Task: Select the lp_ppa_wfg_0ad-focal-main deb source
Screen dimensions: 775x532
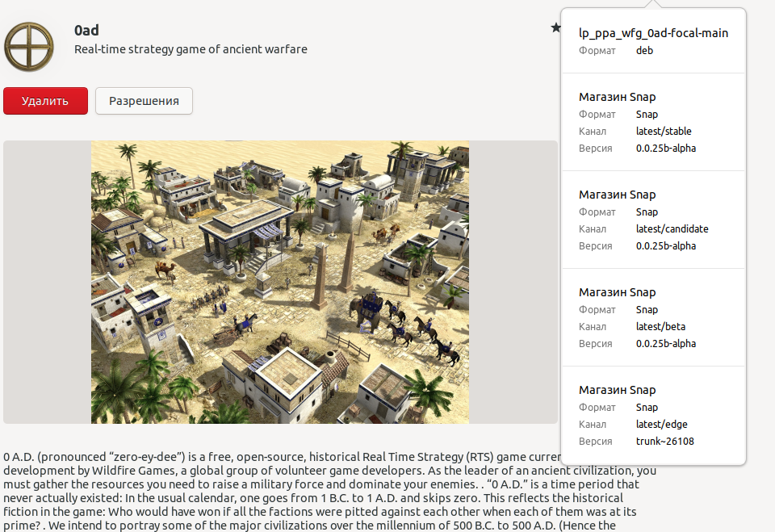Action: pos(653,41)
